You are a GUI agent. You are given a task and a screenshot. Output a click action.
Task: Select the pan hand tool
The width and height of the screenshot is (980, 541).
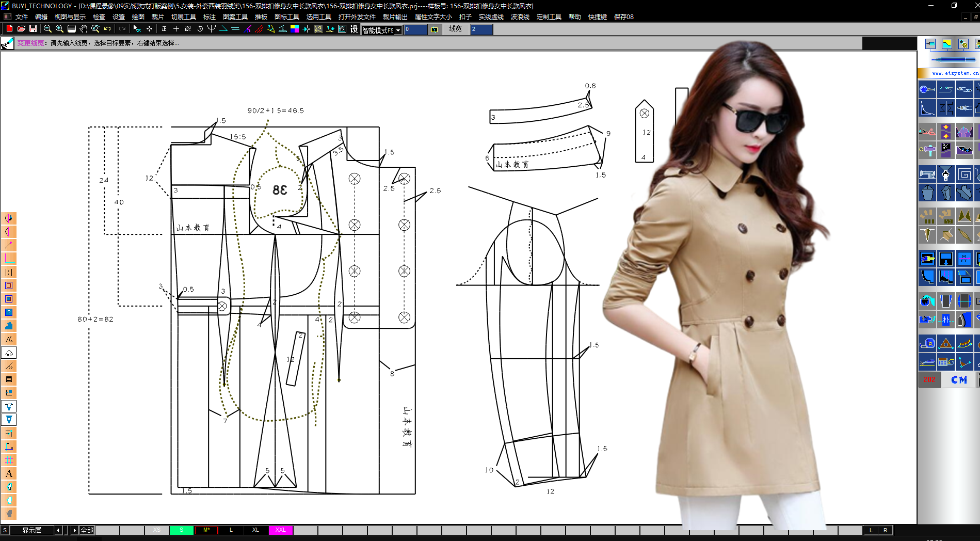(x=84, y=29)
